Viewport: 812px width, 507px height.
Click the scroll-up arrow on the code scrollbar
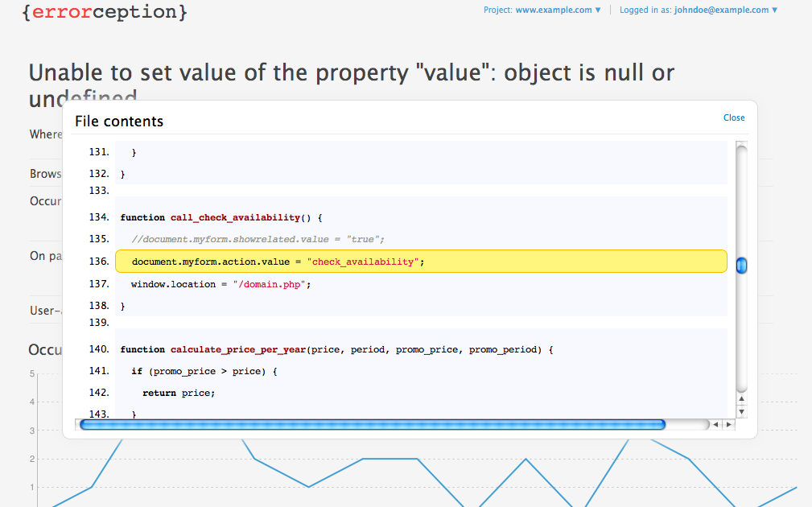tap(741, 398)
